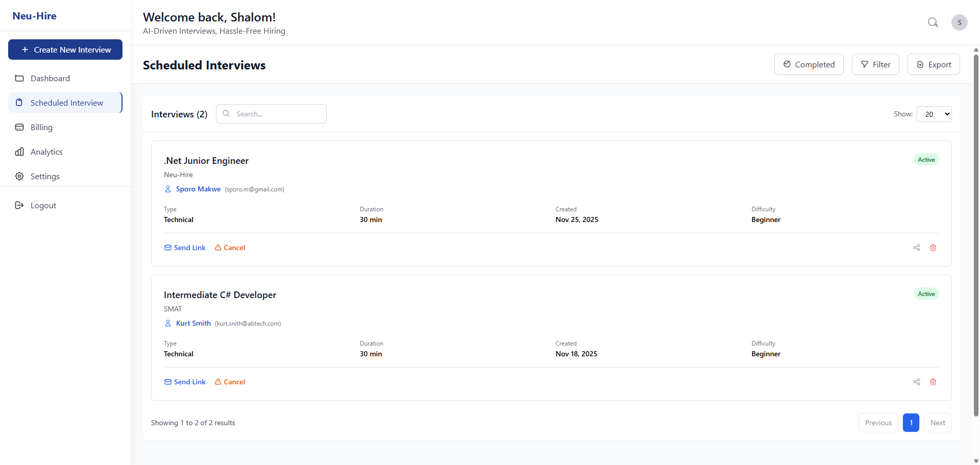The image size is (980, 465).
Task: Click the Billing card icon in sidebar
Action: 19,127
